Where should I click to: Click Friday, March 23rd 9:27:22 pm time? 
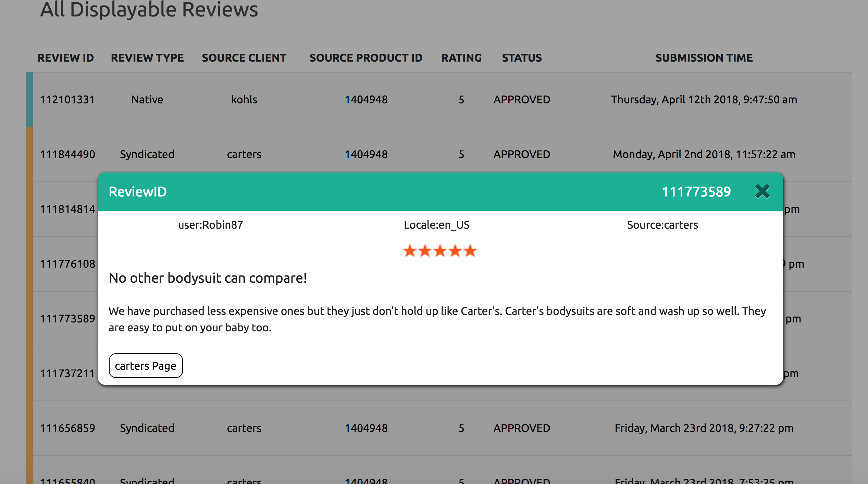pyautogui.click(x=704, y=428)
